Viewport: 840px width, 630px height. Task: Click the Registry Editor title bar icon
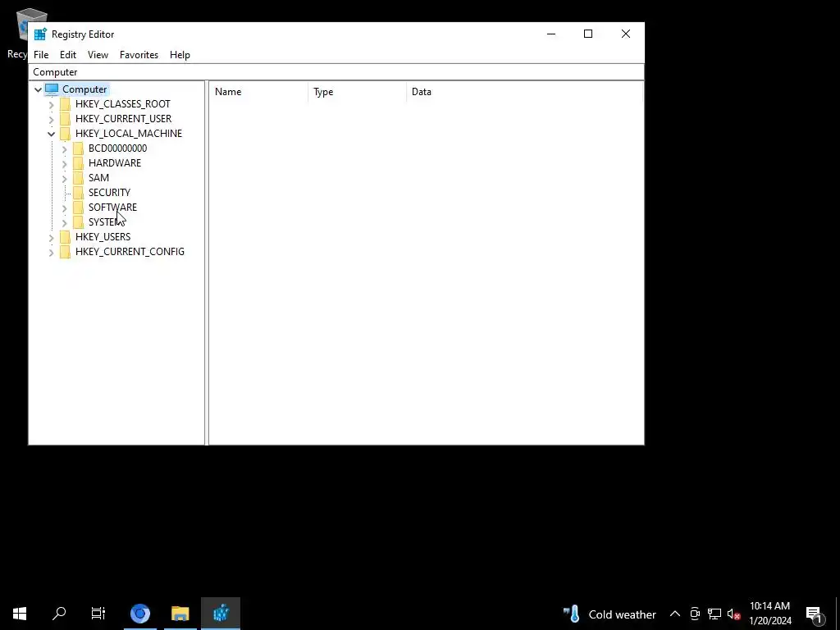(40, 34)
